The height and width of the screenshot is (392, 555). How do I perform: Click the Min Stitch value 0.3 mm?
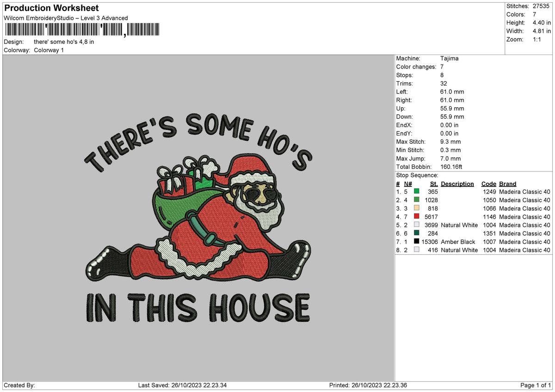[x=450, y=150]
